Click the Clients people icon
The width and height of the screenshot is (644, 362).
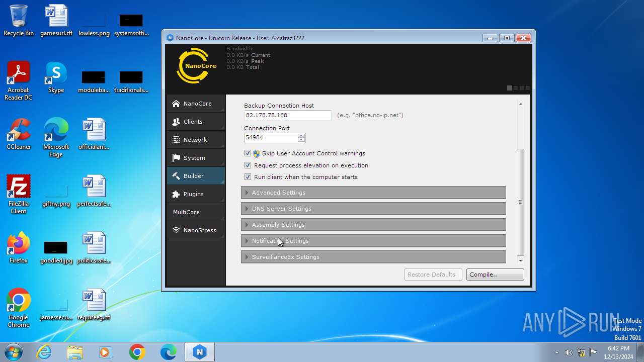tap(176, 122)
